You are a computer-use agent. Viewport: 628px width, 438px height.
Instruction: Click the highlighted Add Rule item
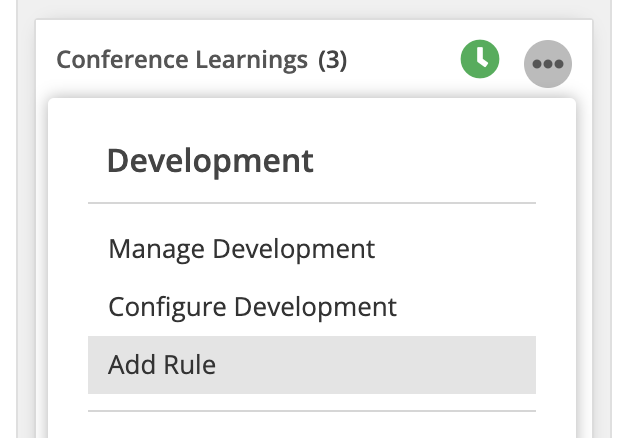click(x=312, y=365)
